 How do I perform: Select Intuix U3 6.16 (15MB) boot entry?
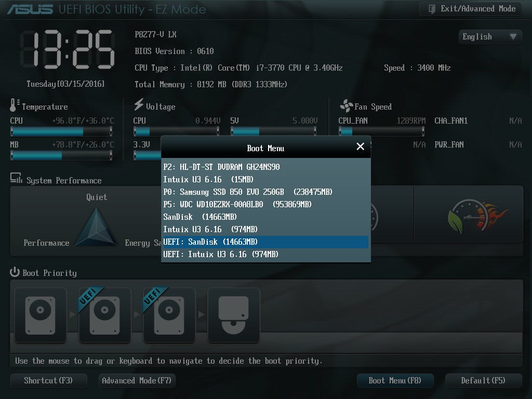tap(265, 179)
